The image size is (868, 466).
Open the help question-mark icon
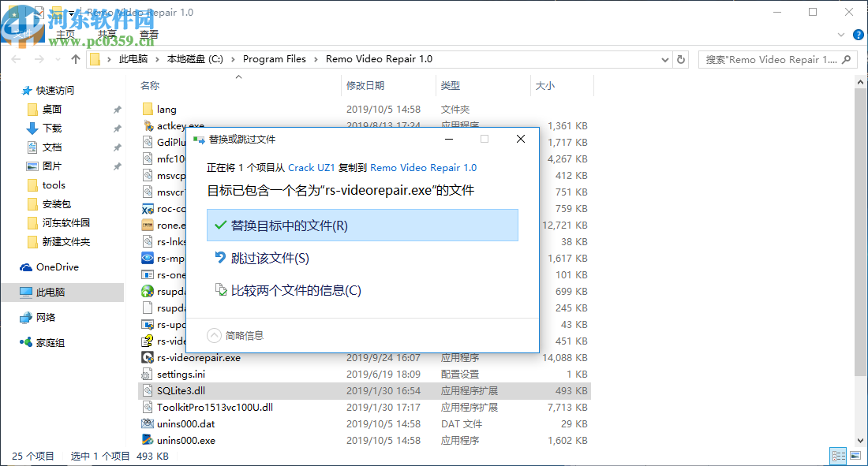coord(858,34)
